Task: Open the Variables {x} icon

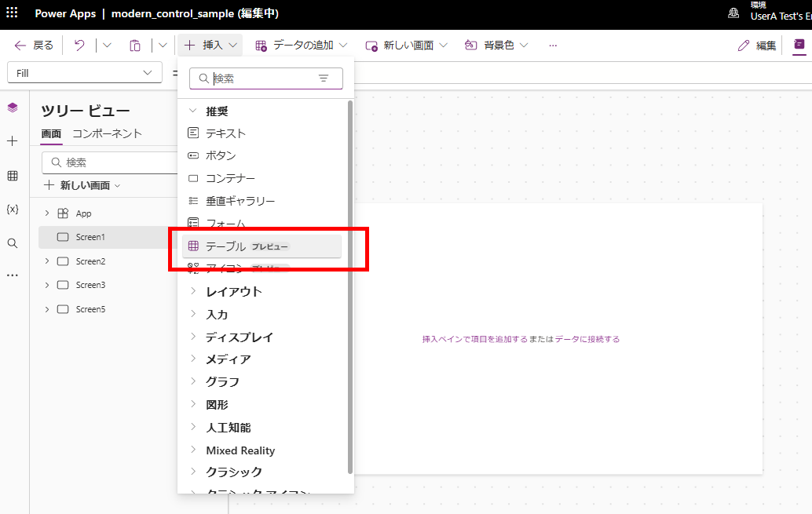Action: click(12, 210)
